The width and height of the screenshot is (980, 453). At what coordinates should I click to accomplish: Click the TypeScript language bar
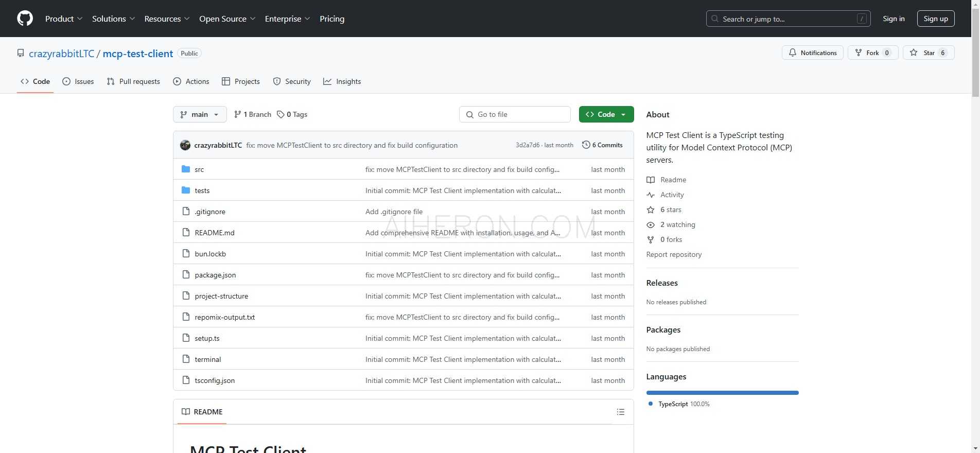point(723,393)
